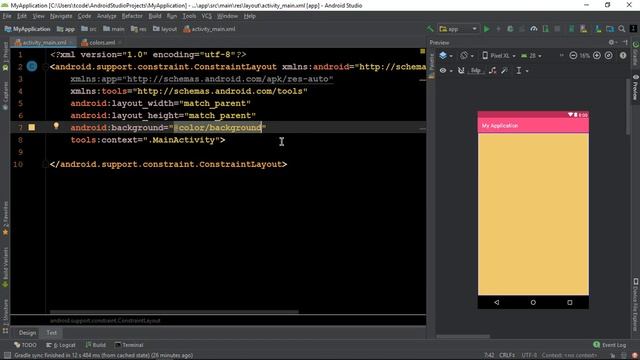The width and height of the screenshot is (640, 360).
Task: Click the MyApplication breadcrumb
Action: [28, 29]
